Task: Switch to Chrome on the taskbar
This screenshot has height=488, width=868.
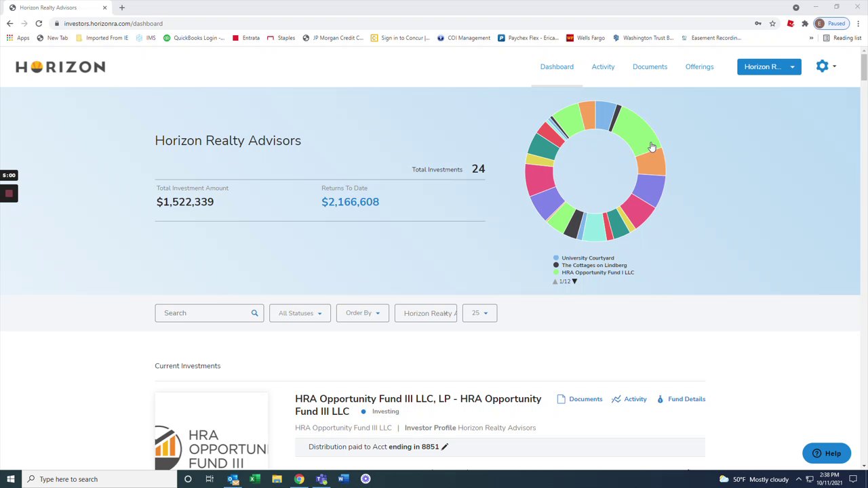Action: coord(299,479)
